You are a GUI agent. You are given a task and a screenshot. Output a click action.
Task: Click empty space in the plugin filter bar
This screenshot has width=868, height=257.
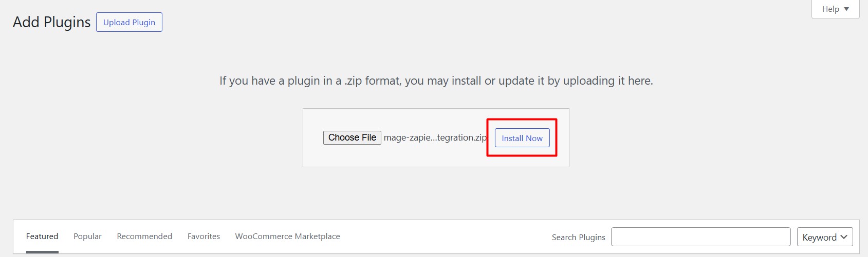[442, 236]
